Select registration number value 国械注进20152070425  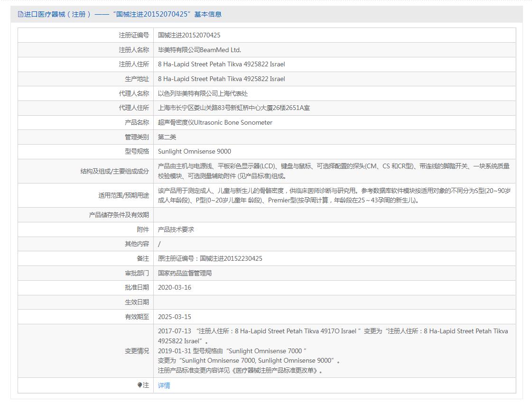(189, 35)
